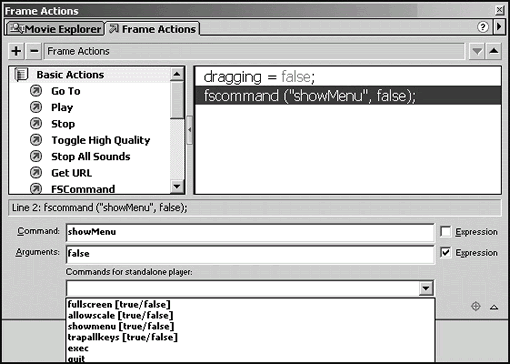Enable Expression checkbox for Command
Image resolution: width=510 pixels, height=364 pixels.
(446, 232)
